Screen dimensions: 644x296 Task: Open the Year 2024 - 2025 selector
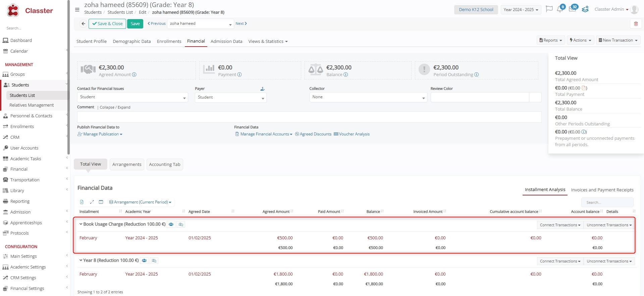pyautogui.click(x=521, y=10)
